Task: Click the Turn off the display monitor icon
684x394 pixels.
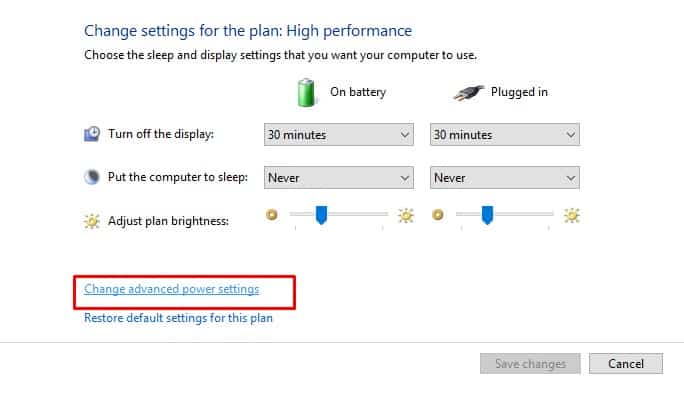Action: pyautogui.click(x=92, y=134)
